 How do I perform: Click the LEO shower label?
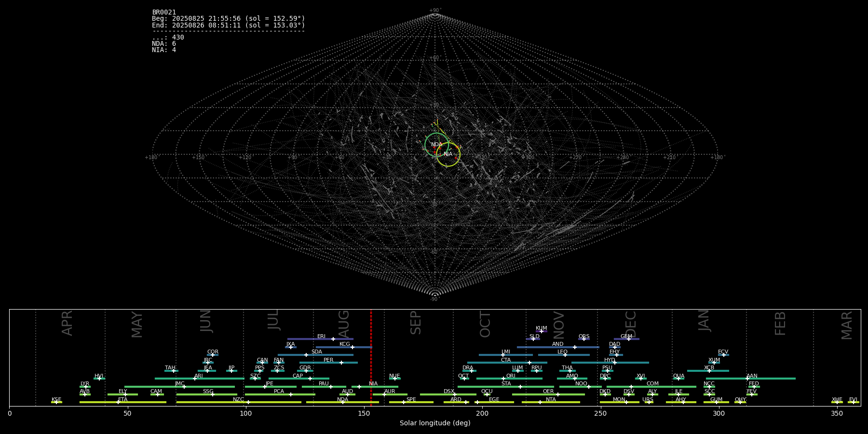pos(562,352)
